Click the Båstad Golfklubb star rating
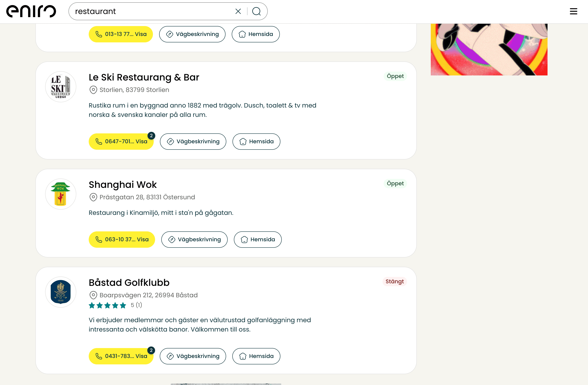Screen dimensions: 588x385 coord(107,305)
